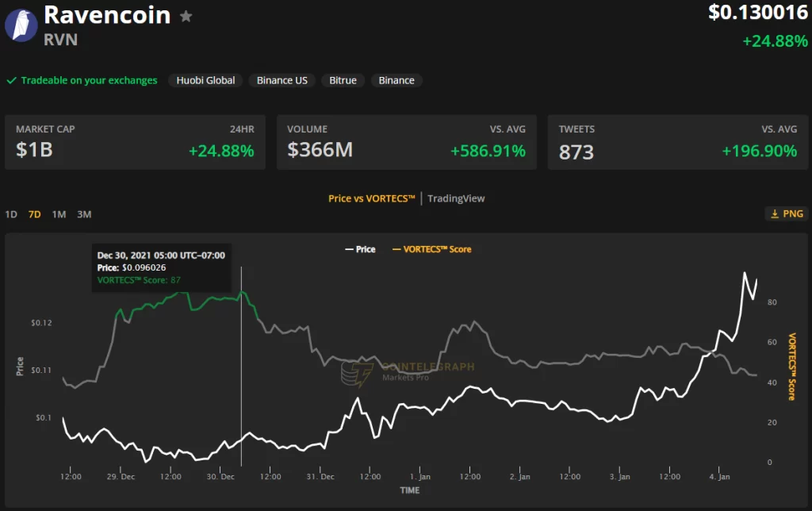The width and height of the screenshot is (812, 511).
Task: Download chart with PNG button
Action: [x=786, y=213]
